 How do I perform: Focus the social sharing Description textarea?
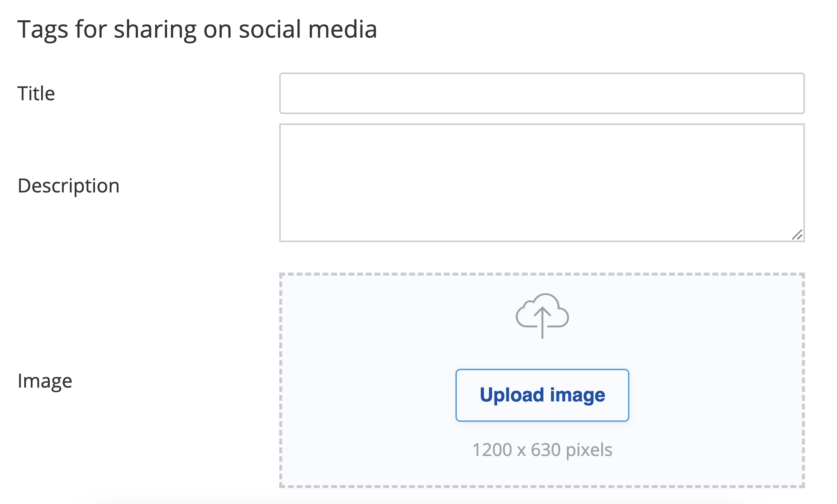(542, 182)
